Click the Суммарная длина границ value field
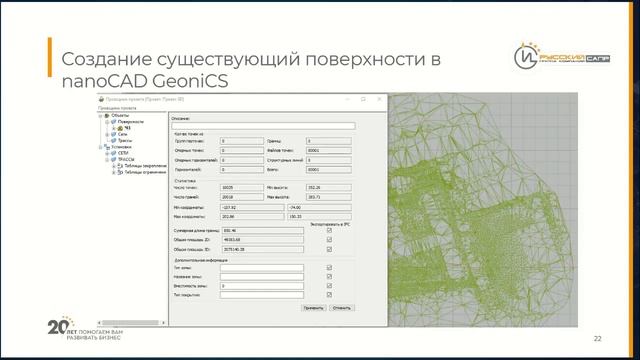 [x=262, y=231]
